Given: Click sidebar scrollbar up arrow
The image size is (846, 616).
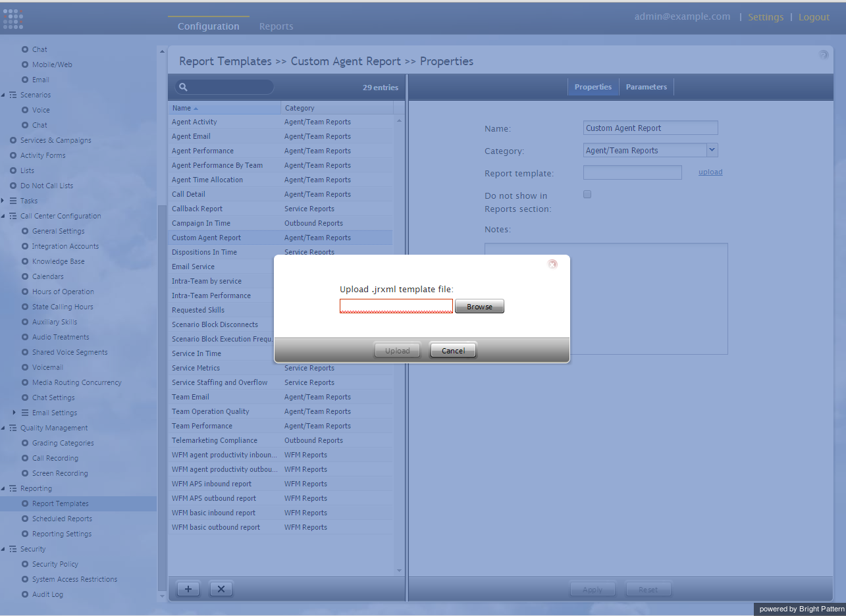Looking at the screenshot, I should point(162,51).
